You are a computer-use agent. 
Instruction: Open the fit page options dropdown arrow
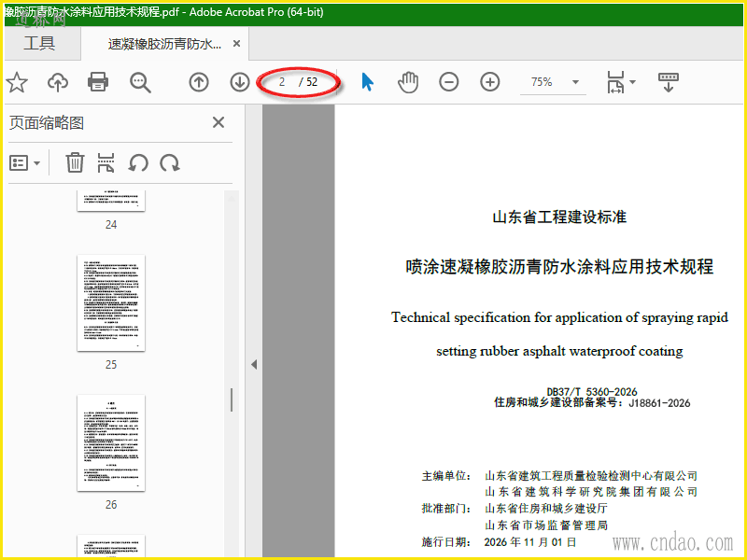point(633,82)
